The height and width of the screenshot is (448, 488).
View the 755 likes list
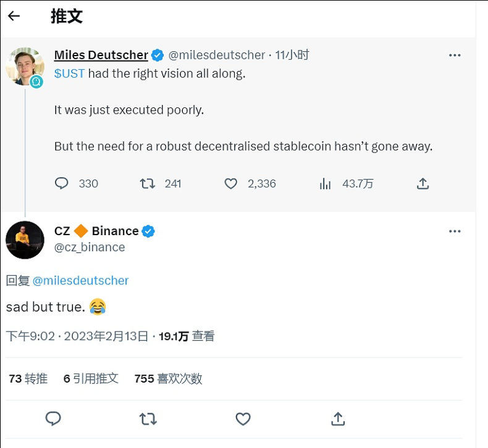point(168,378)
